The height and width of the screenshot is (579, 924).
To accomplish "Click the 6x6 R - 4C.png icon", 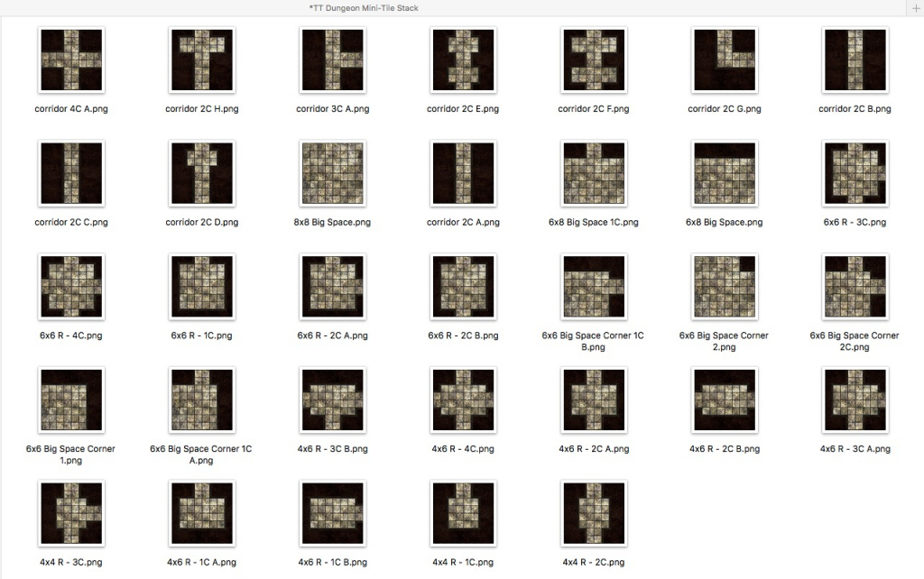I will 71,287.
